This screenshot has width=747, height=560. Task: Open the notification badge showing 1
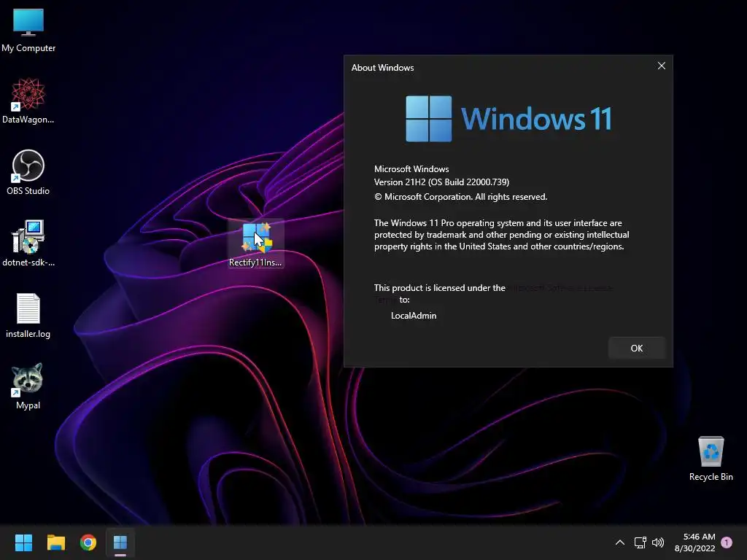(x=727, y=542)
